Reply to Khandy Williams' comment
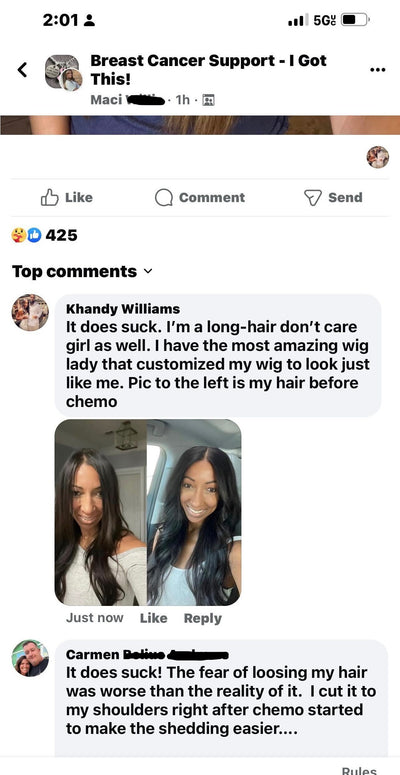This screenshot has height=775, width=400. click(x=203, y=618)
